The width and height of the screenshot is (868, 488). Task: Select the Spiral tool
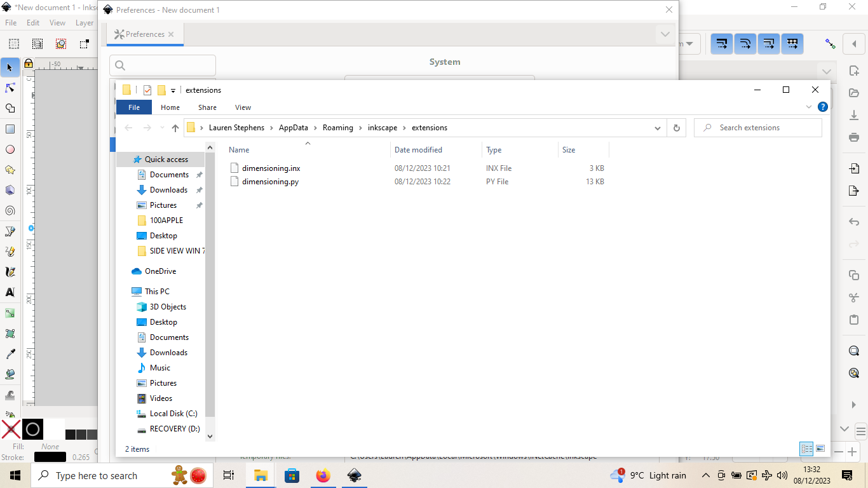point(10,210)
